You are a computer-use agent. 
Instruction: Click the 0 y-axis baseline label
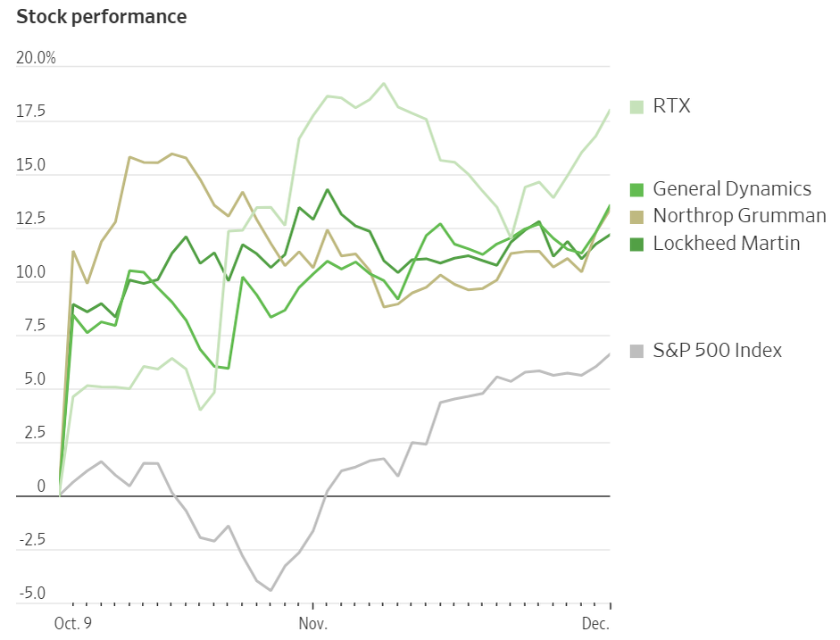click(41, 486)
